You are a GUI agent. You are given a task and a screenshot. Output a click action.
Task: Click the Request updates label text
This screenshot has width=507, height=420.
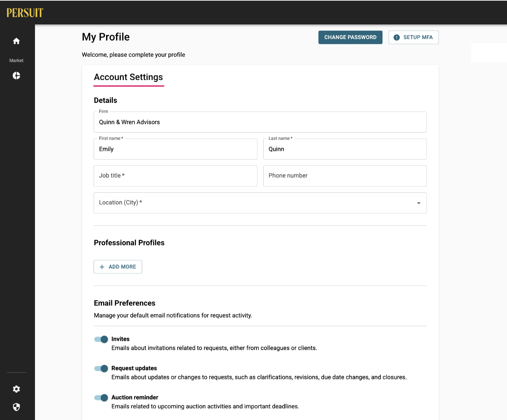[134, 369]
